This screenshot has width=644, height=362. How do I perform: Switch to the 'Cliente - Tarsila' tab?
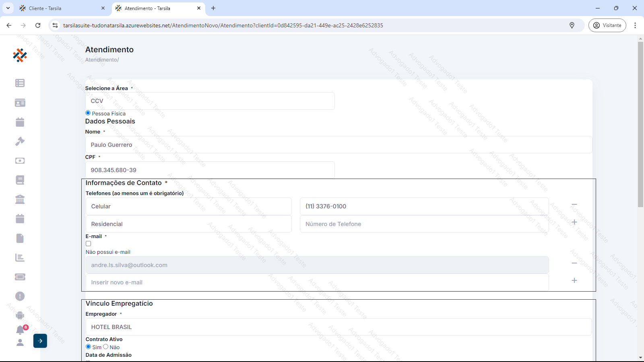click(x=60, y=8)
